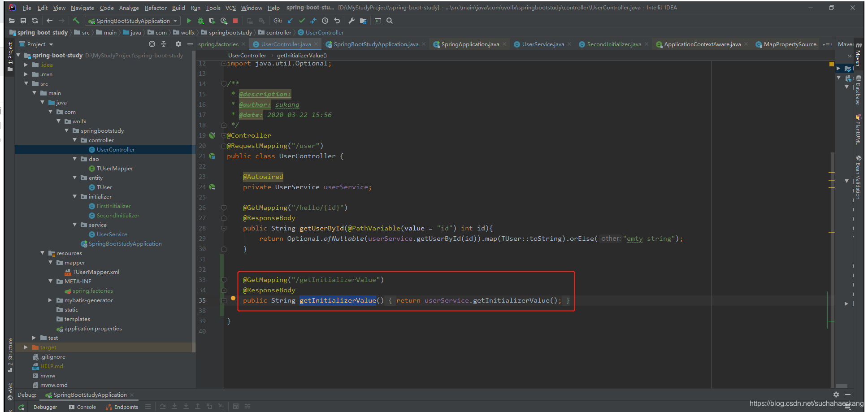Image resolution: width=868 pixels, height=412 pixels.
Task: Click the Git Commit checkmark icon
Action: 302,21
